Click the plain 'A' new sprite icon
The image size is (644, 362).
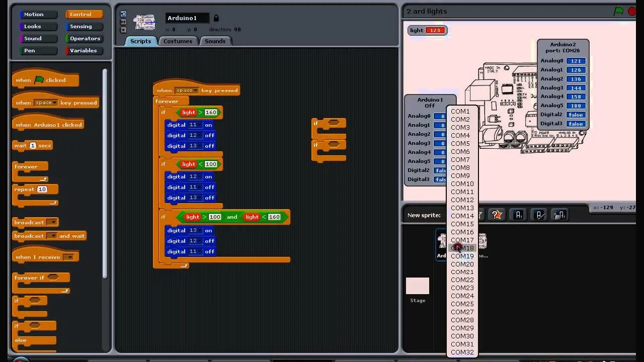pyautogui.click(x=518, y=215)
